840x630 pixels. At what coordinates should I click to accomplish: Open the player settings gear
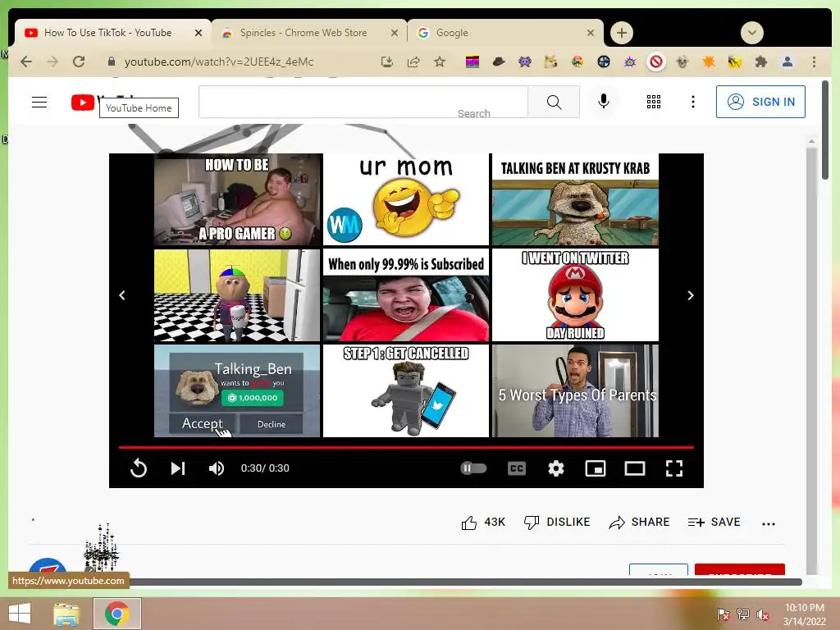556,468
